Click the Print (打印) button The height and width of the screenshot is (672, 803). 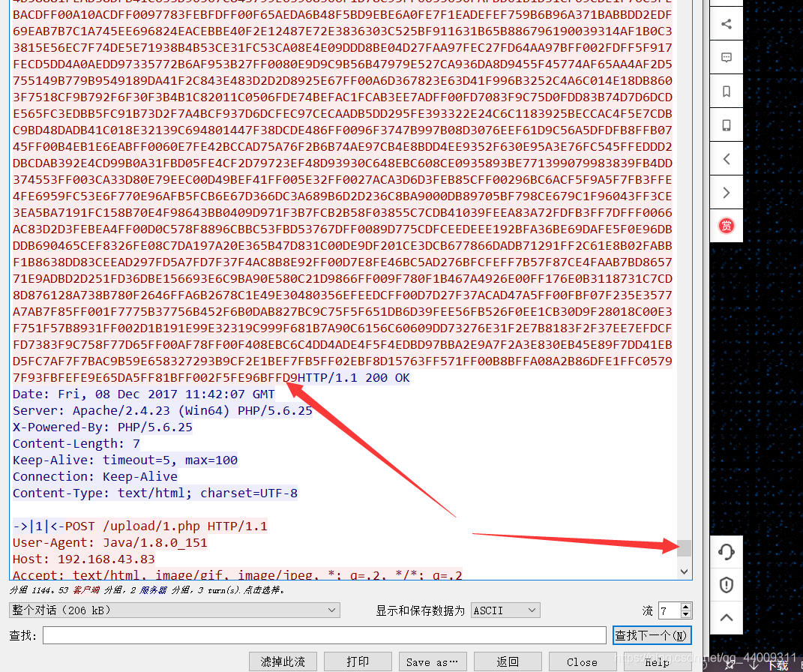[358, 661]
